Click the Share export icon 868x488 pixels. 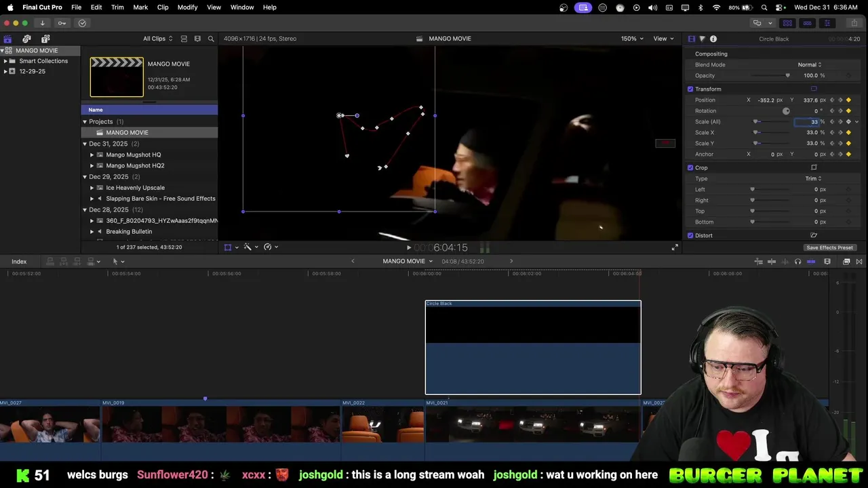tap(854, 23)
